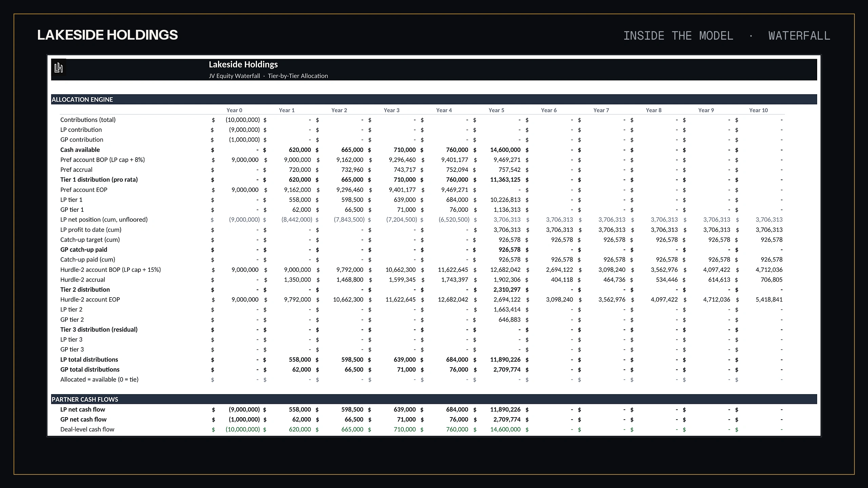Viewport: 868px width, 488px height.
Task: Select Pref account EOP value 9,469,271
Action: click(x=454, y=190)
